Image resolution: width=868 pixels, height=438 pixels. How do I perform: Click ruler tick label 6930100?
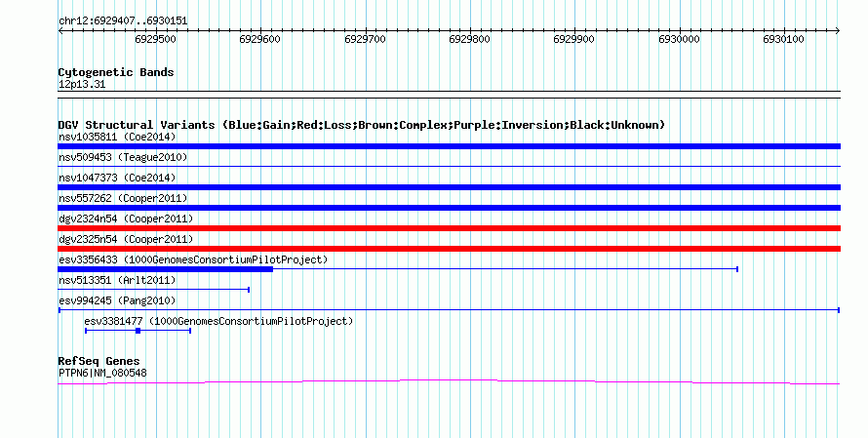[784, 39]
